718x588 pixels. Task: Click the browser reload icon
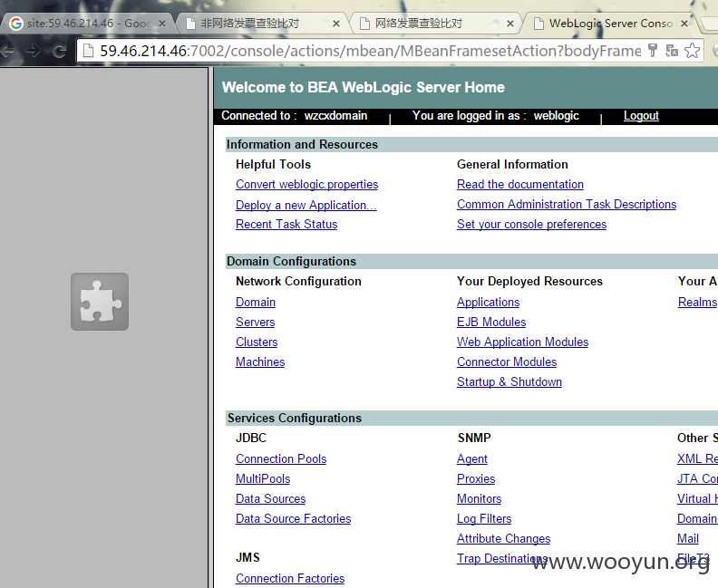59,51
